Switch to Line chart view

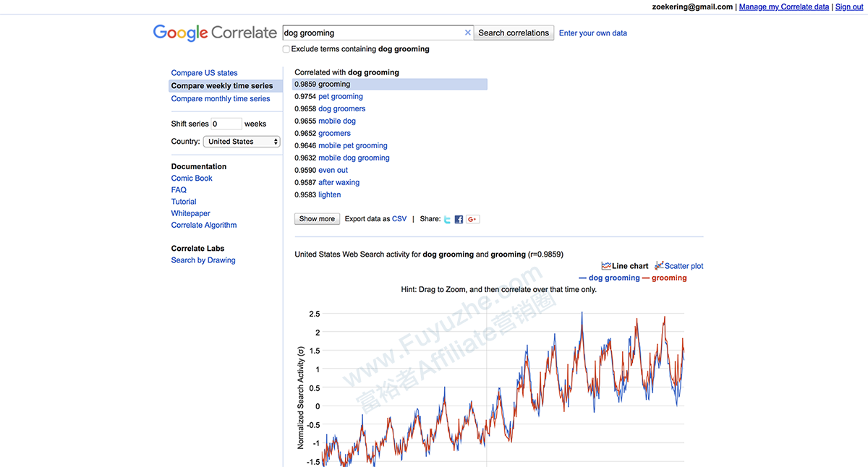click(x=625, y=266)
